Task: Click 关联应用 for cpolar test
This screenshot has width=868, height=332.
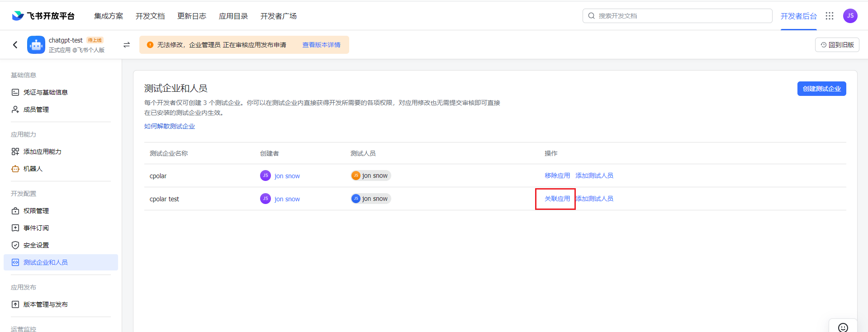Action: (x=557, y=199)
